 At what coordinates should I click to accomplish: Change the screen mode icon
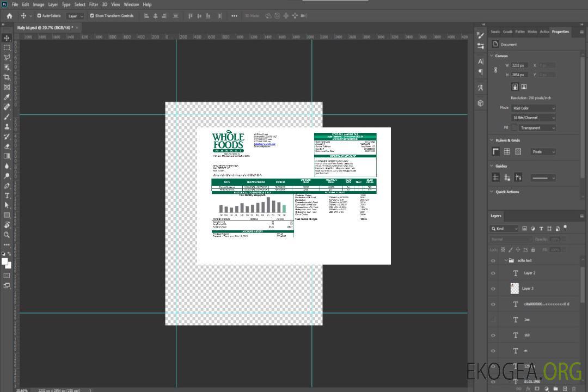[x=7, y=285]
